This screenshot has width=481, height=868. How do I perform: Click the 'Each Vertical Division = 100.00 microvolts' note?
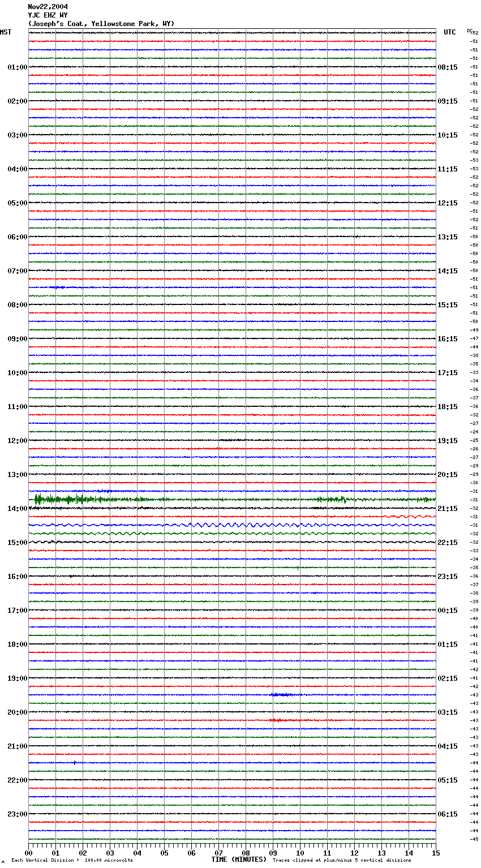(72, 860)
